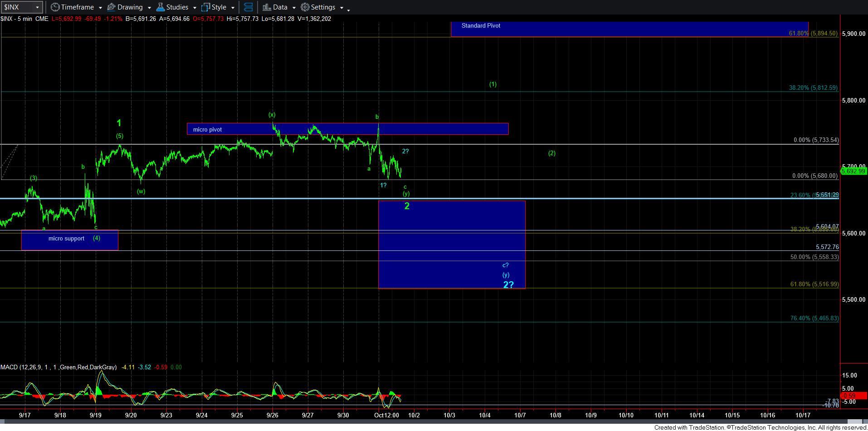Click the Drawing pencil icon
This screenshot has height=431, width=868.
(111, 7)
